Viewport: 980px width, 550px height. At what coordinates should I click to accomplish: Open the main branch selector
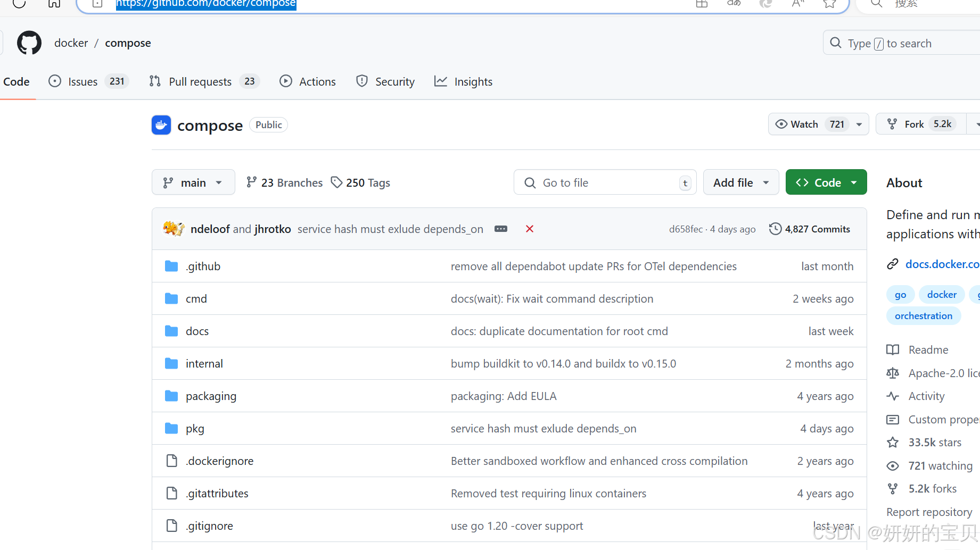pyautogui.click(x=193, y=182)
